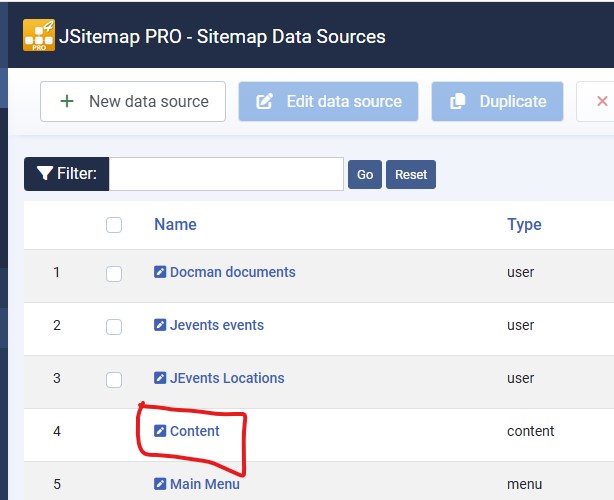
Task: Click the Edit data source button
Action: 329,101
